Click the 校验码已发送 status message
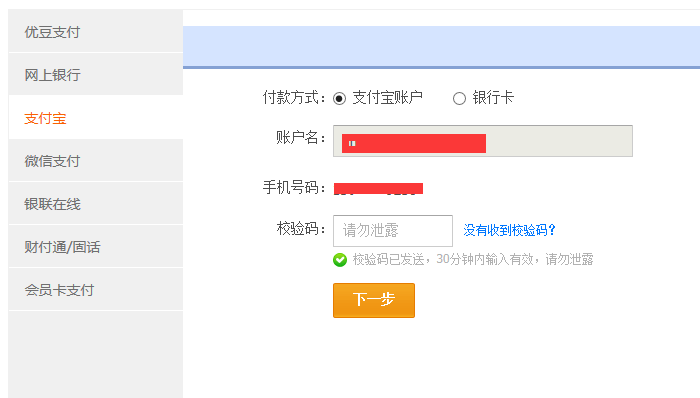This screenshot has width=700, height=398. pos(473,259)
